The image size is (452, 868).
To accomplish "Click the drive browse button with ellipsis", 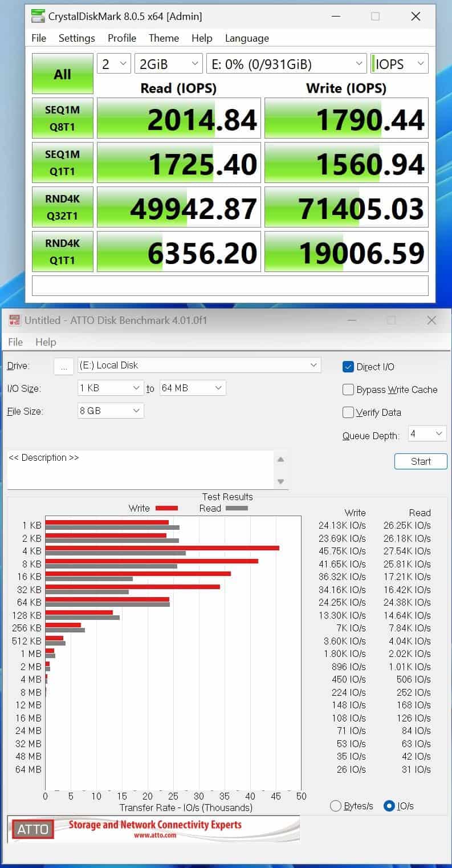I will (x=64, y=367).
